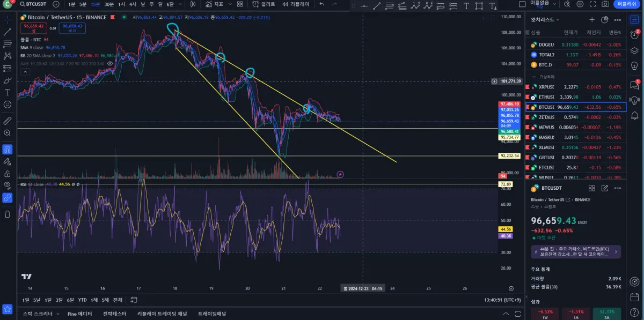Open the emoji icons tool

click(x=8, y=105)
